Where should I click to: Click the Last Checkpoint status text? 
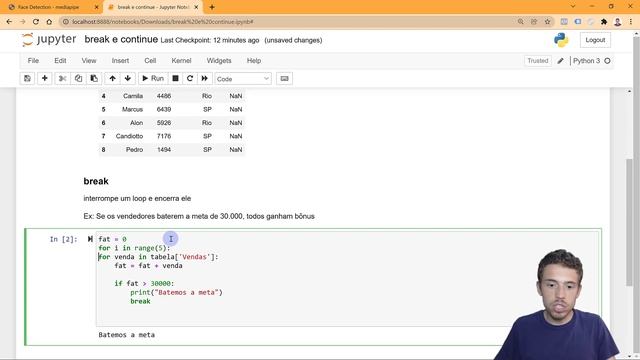210,40
